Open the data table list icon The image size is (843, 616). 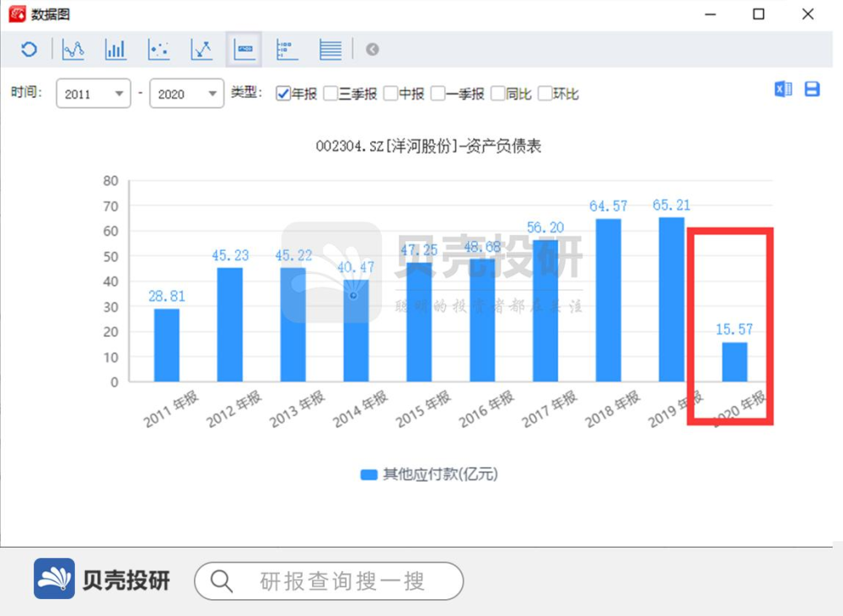[330, 50]
